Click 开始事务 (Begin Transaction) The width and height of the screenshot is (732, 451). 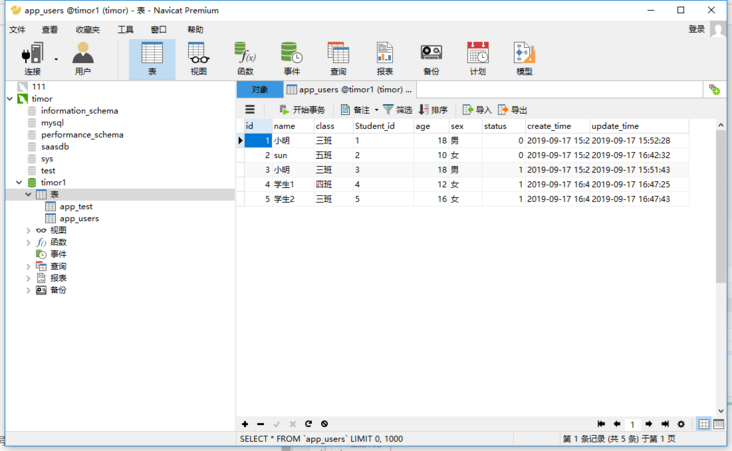tap(302, 110)
